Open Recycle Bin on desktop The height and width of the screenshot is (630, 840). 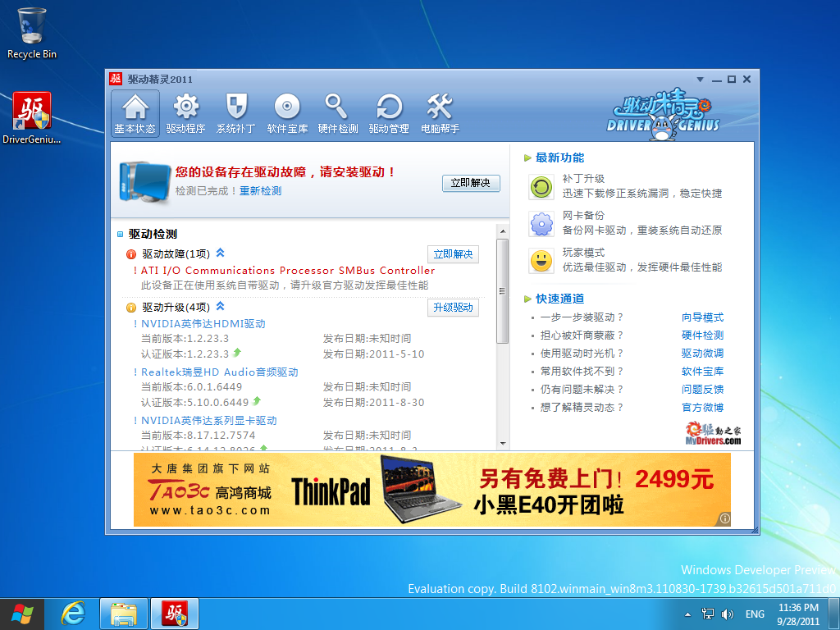click(x=32, y=33)
